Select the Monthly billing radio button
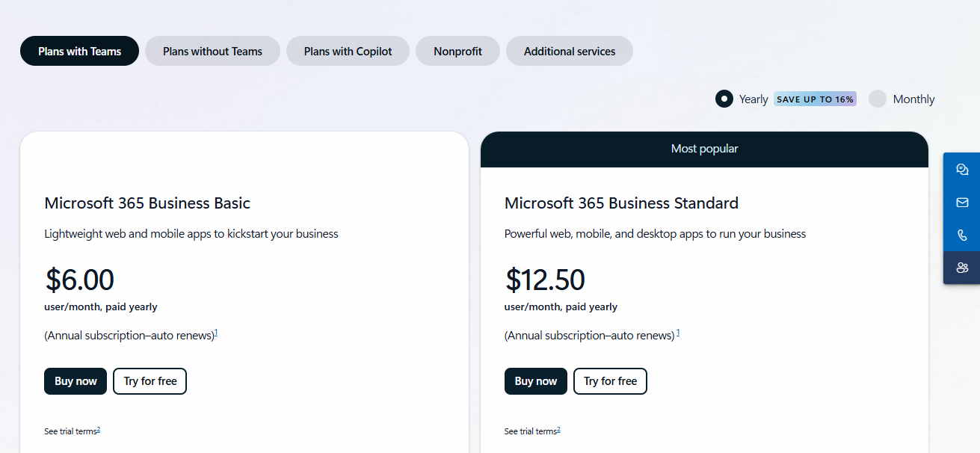980x453 pixels. [878, 99]
